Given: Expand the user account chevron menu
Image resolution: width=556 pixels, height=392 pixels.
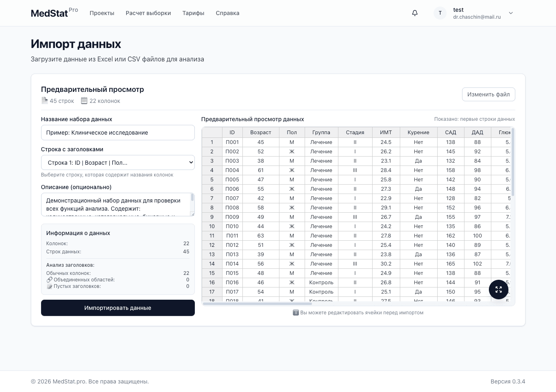Looking at the screenshot, I should click(x=511, y=13).
